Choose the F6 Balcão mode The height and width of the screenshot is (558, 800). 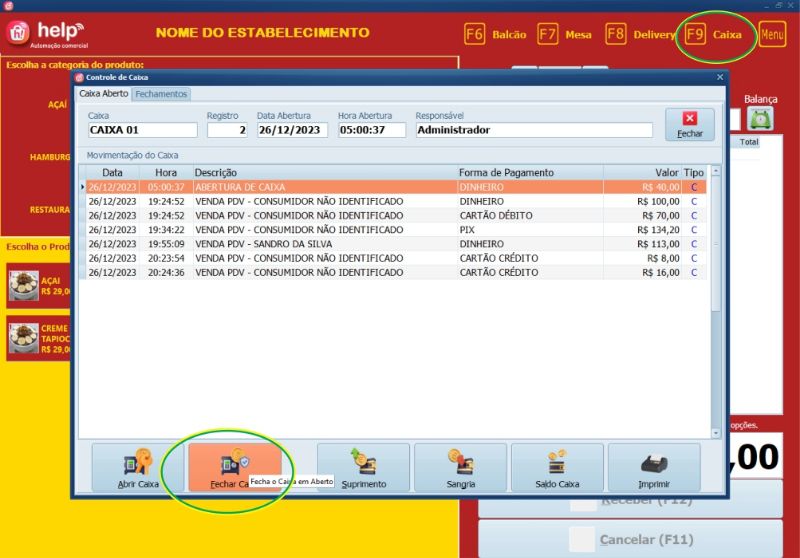point(496,35)
